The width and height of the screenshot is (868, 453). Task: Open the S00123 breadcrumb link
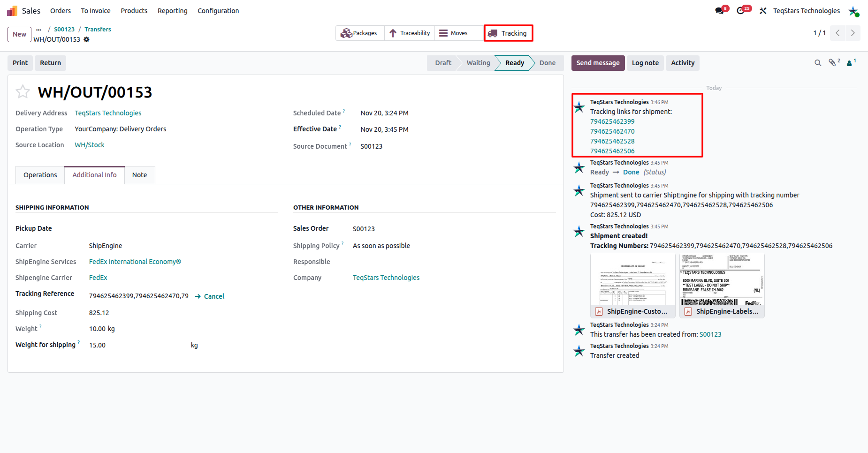(64, 29)
